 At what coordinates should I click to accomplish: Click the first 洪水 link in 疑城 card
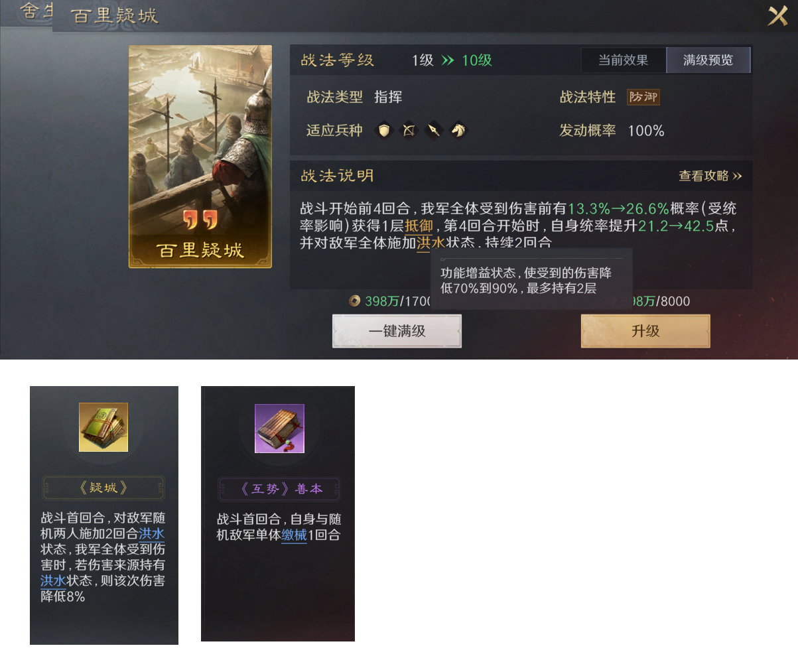coord(152,534)
